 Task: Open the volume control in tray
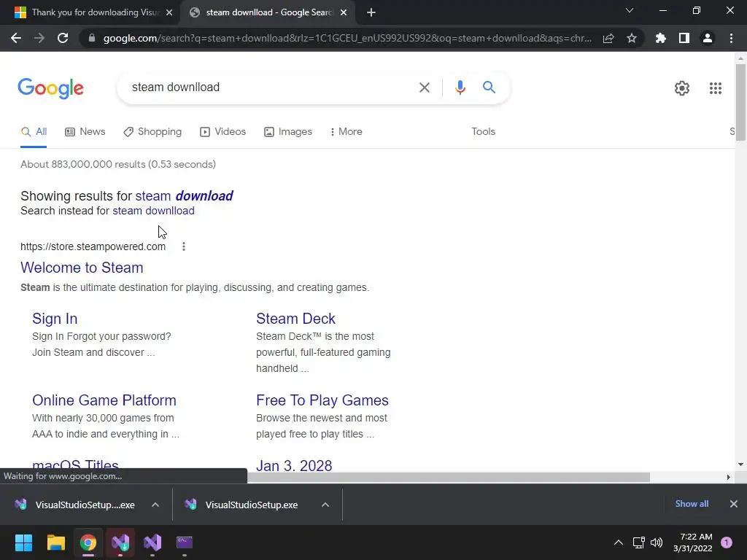[657, 542]
